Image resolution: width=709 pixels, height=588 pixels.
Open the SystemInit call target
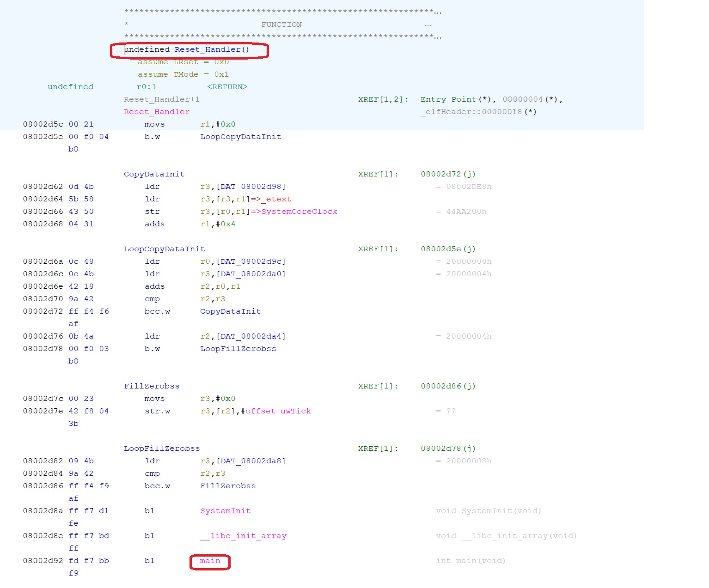pyautogui.click(x=225, y=511)
